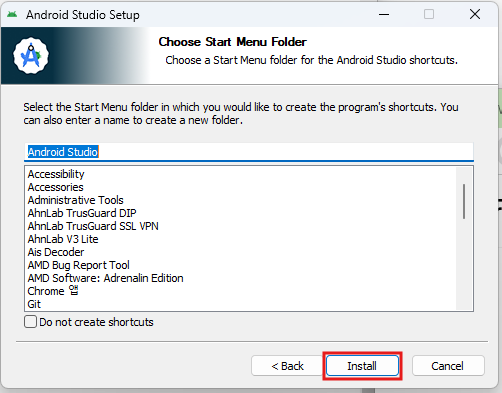This screenshot has height=393, width=502.
Task: Click the Android Studio folder name field
Action: click(x=249, y=152)
